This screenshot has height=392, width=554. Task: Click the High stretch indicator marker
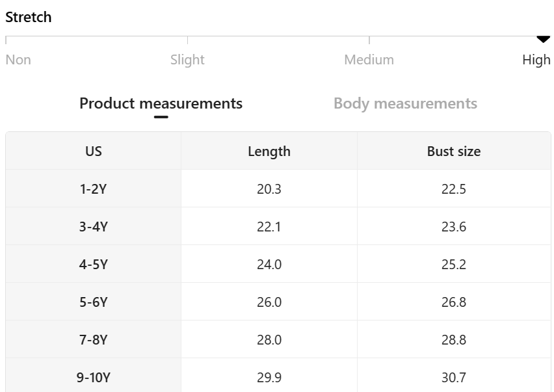[x=543, y=40]
